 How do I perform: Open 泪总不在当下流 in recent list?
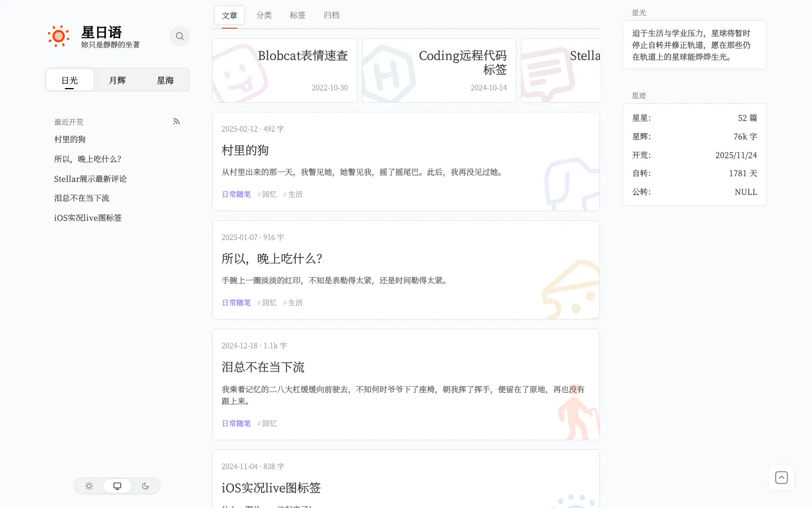pyautogui.click(x=82, y=198)
